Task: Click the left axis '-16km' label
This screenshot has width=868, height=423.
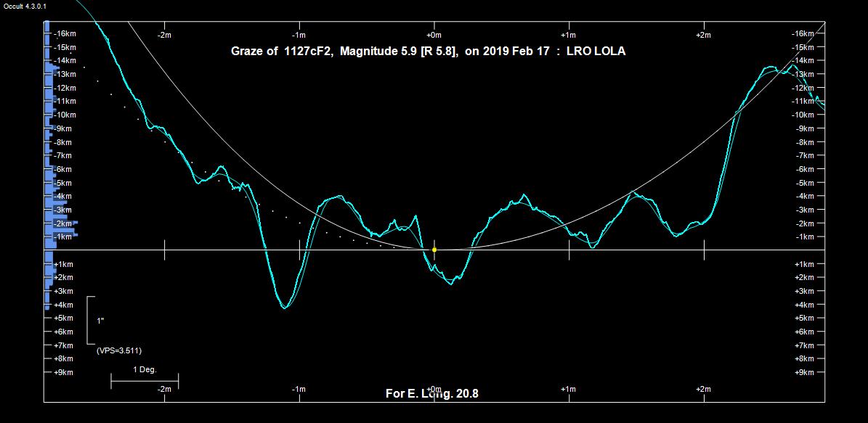Action: pos(65,33)
